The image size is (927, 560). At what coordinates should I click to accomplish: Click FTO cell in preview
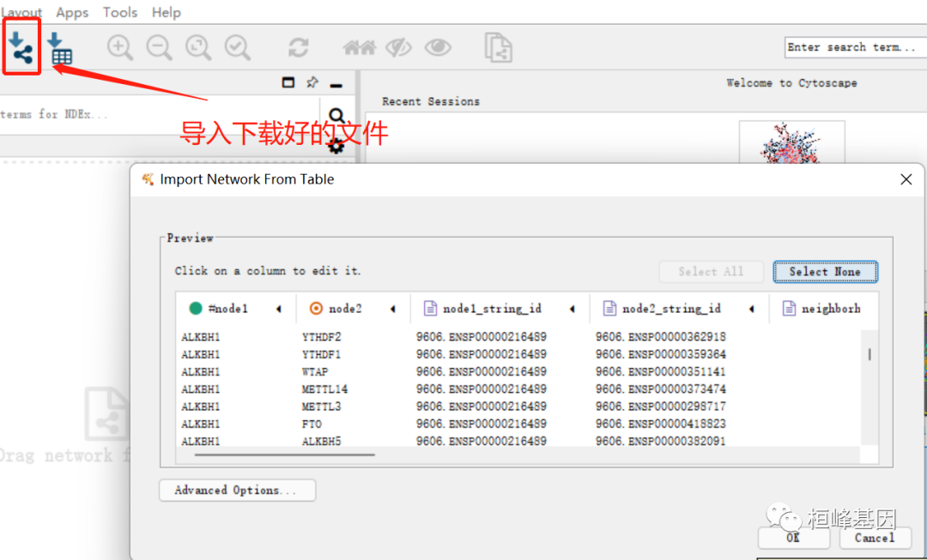click(x=312, y=424)
